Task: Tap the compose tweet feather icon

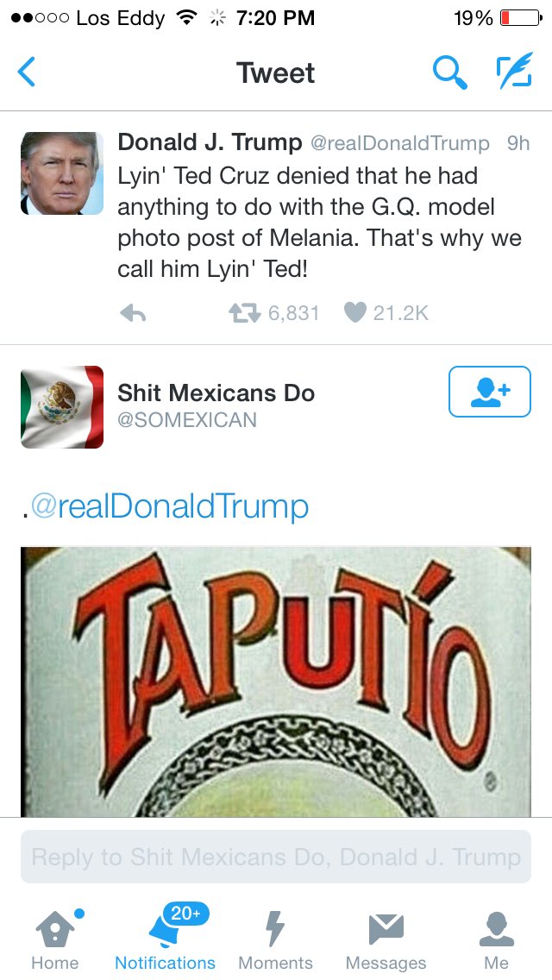Action: (514, 70)
